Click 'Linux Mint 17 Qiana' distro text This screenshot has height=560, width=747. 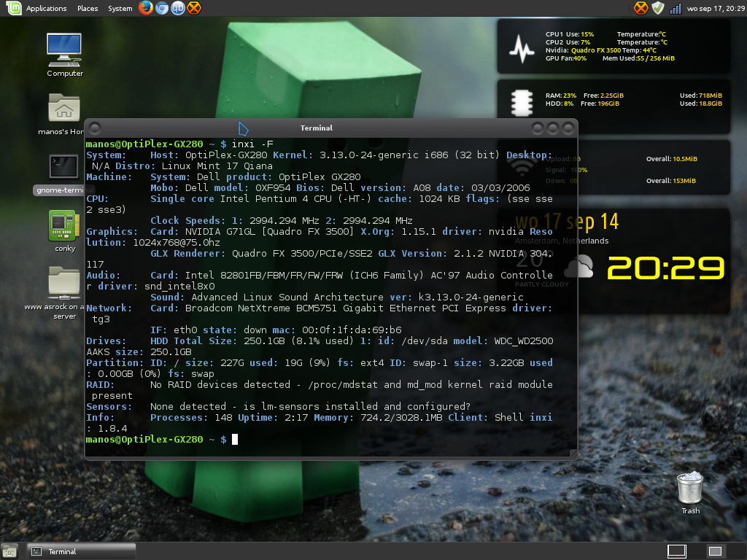pyautogui.click(x=217, y=166)
